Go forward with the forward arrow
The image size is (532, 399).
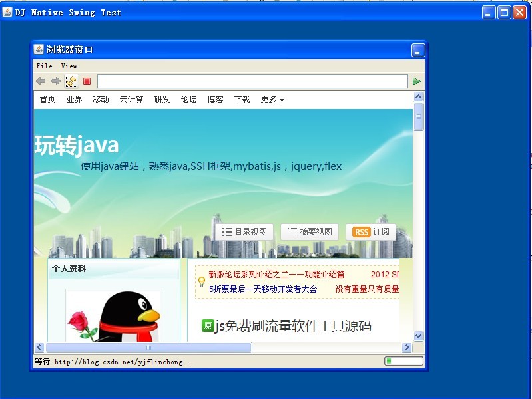tap(56, 81)
